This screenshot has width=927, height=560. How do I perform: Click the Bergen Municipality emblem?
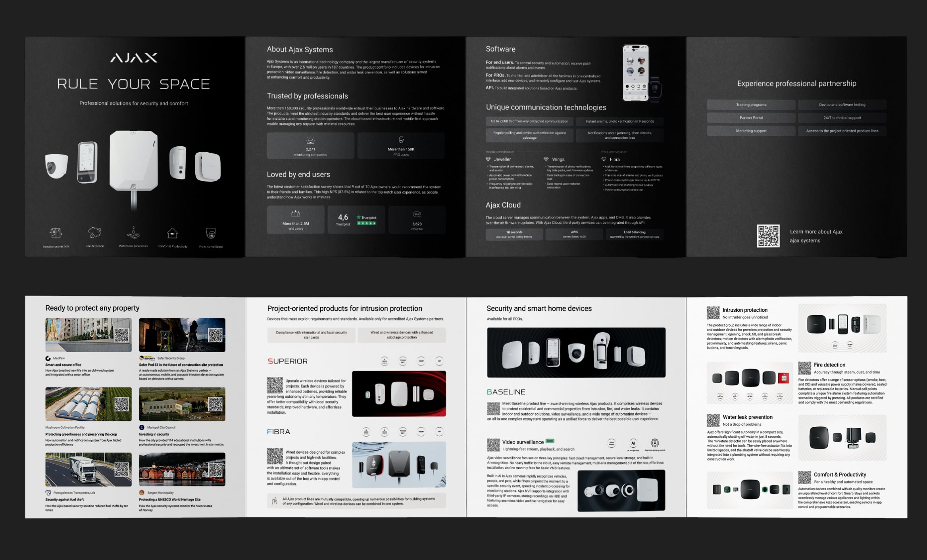[142, 493]
